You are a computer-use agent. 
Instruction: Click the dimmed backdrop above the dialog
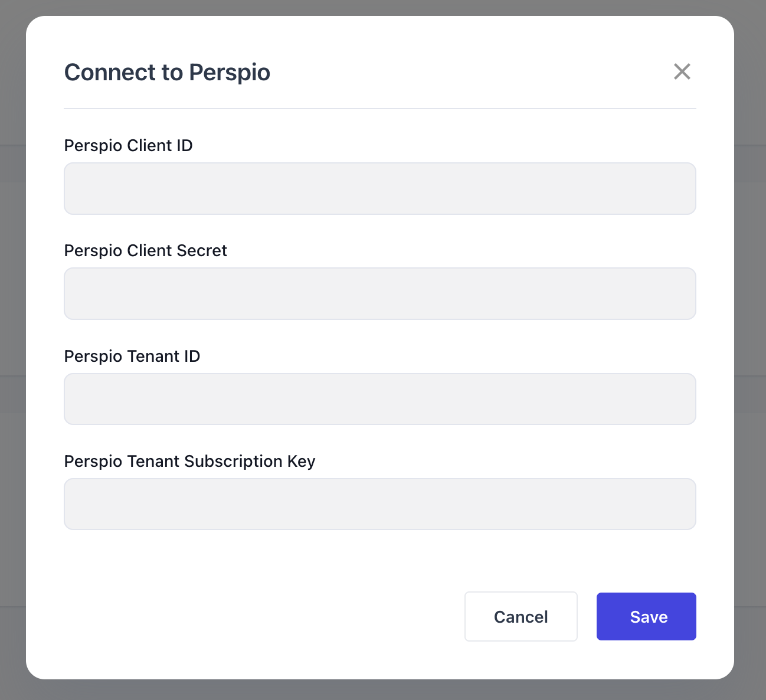point(382,7)
